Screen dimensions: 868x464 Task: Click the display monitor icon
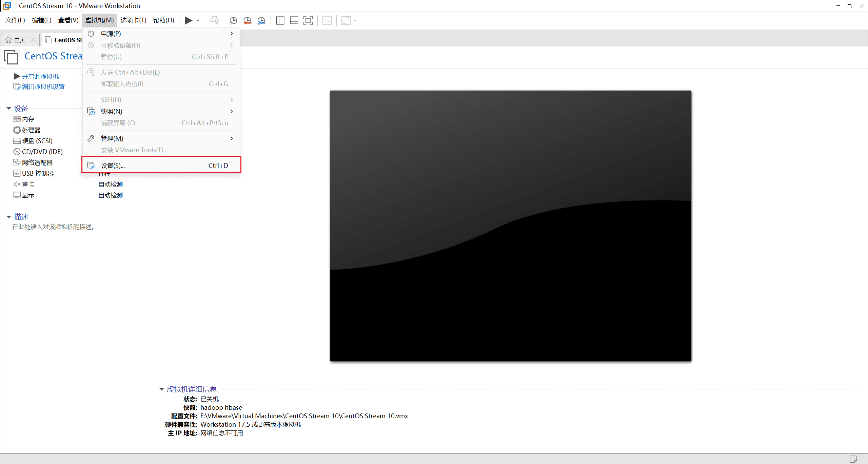[17, 195]
